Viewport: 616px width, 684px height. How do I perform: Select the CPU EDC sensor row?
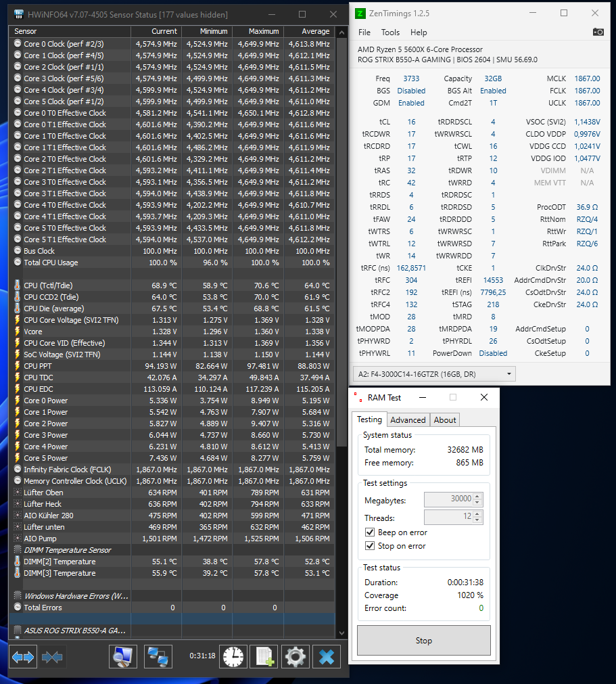(x=172, y=389)
